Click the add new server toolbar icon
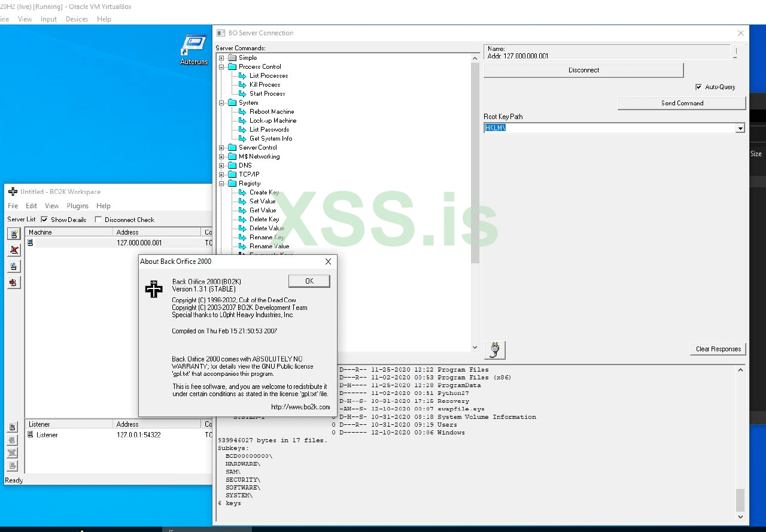Screen dimensions: 766x532 pos(14,234)
